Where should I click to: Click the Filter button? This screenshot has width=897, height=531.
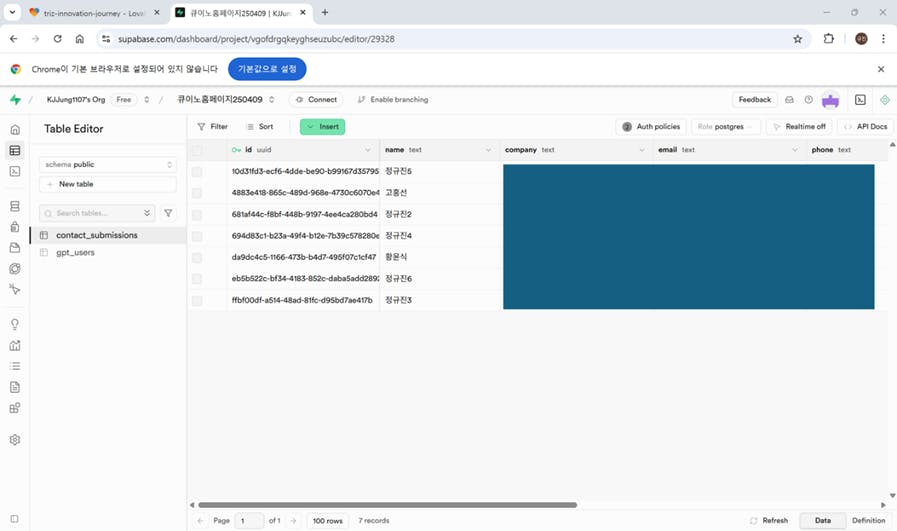pyautogui.click(x=212, y=126)
